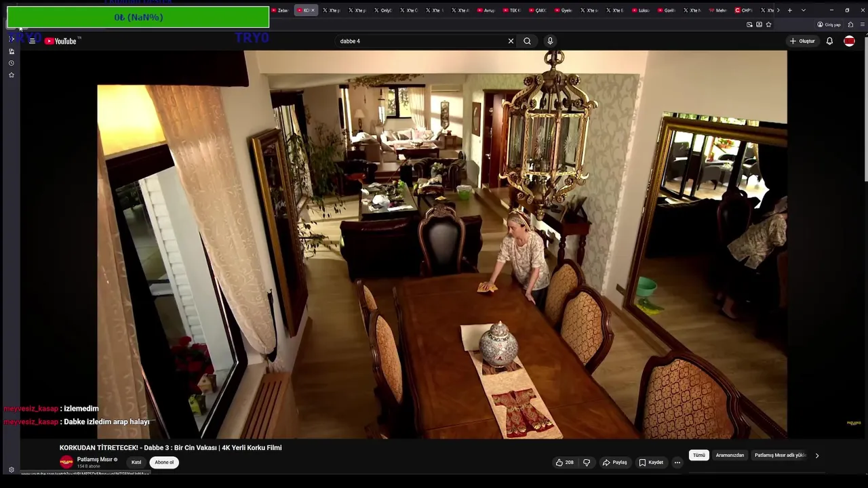868x488 pixels.
Task: Select the Tümü filter chip
Action: click(699, 455)
